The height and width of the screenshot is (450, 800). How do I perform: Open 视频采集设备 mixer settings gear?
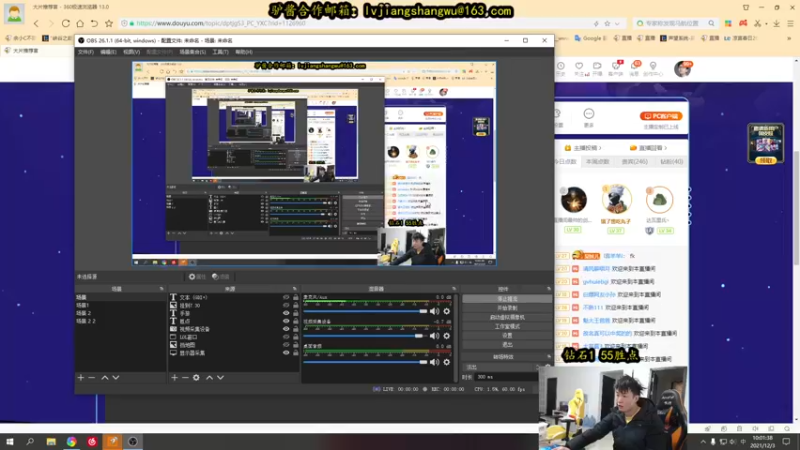447,336
